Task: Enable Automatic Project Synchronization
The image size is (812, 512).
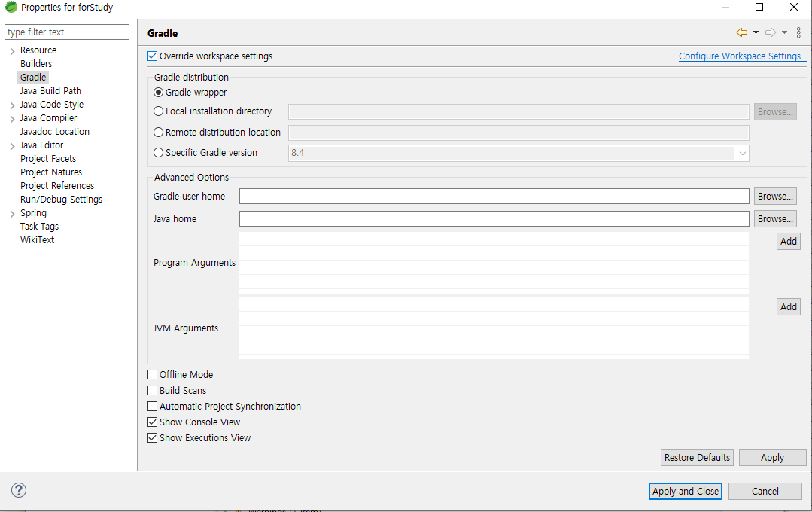Action: click(152, 407)
